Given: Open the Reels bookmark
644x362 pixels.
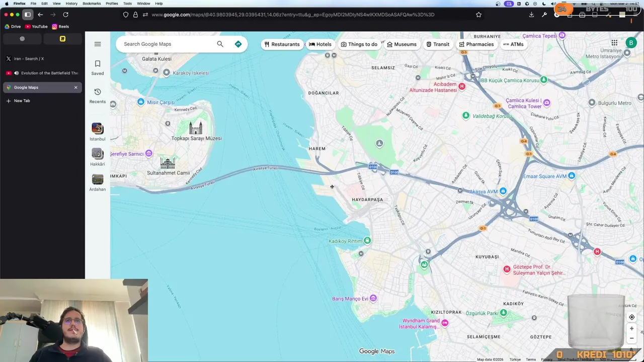Looking at the screenshot, I should click(60, 27).
